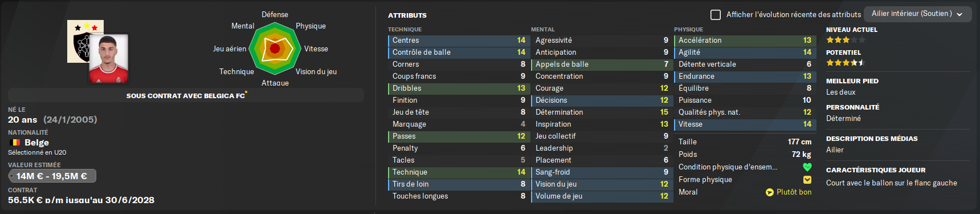
Task: Click the player portrait photo
Action: pyautogui.click(x=109, y=58)
